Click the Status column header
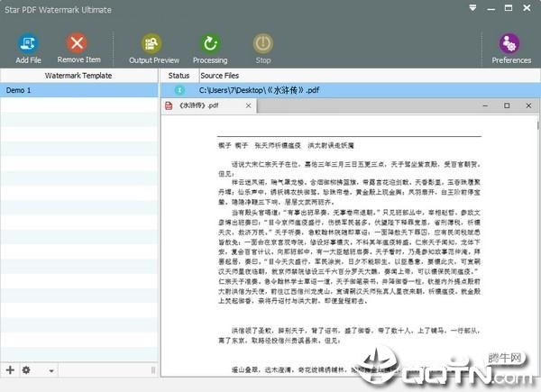This screenshot has width=541, height=392. (x=179, y=76)
